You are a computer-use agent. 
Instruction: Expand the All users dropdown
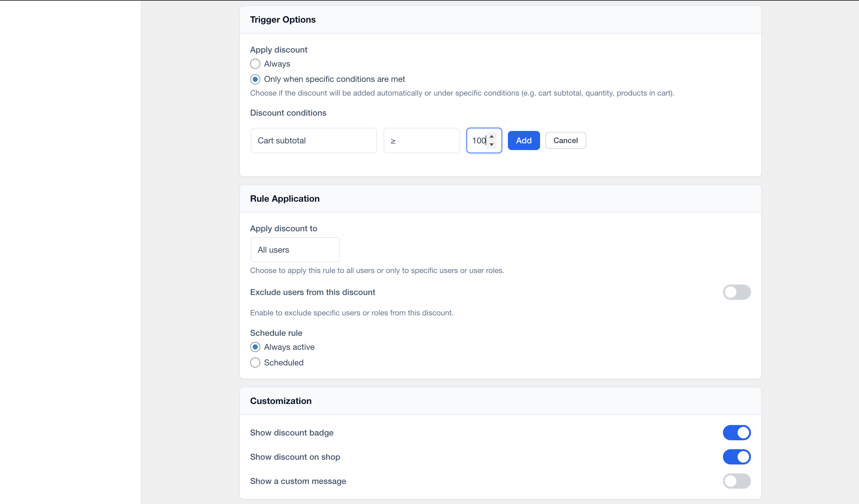[295, 250]
